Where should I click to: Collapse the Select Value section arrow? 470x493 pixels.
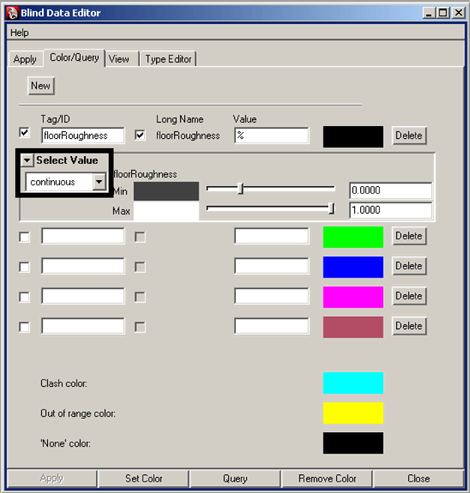point(27,160)
